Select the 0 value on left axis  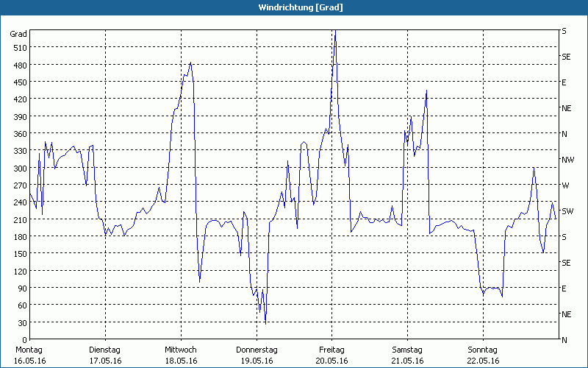point(25,340)
